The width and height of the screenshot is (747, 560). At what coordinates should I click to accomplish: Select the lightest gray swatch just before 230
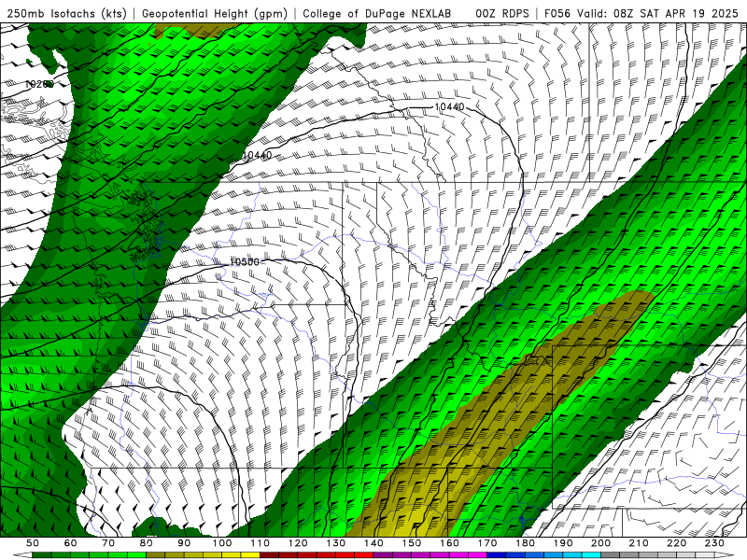(705, 555)
